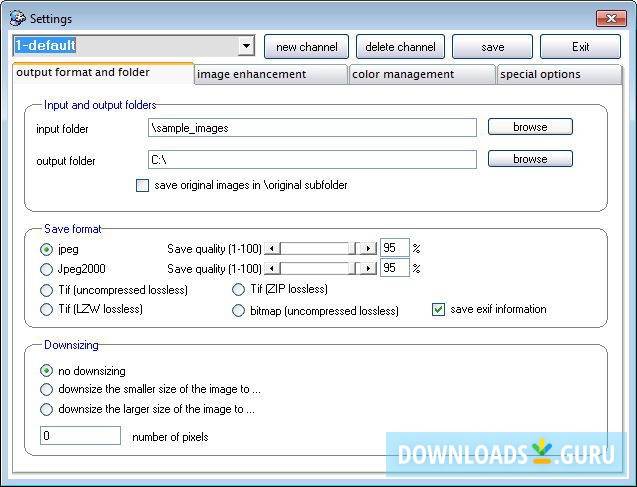Open the special options tab
637x487 pixels.
coord(559,74)
